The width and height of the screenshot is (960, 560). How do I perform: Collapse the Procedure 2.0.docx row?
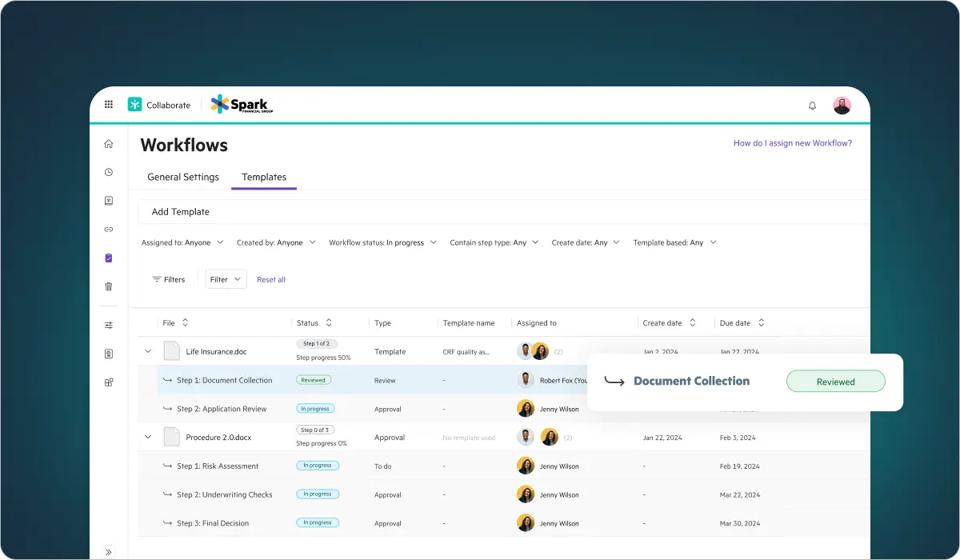[x=147, y=438]
